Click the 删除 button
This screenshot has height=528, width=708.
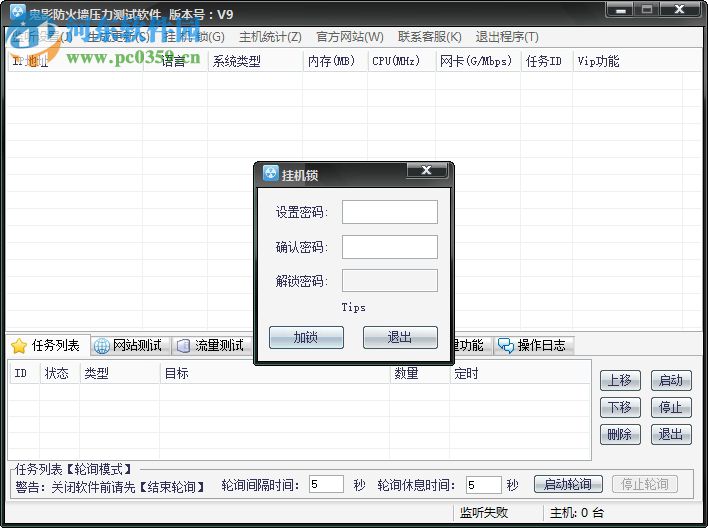(620, 435)
